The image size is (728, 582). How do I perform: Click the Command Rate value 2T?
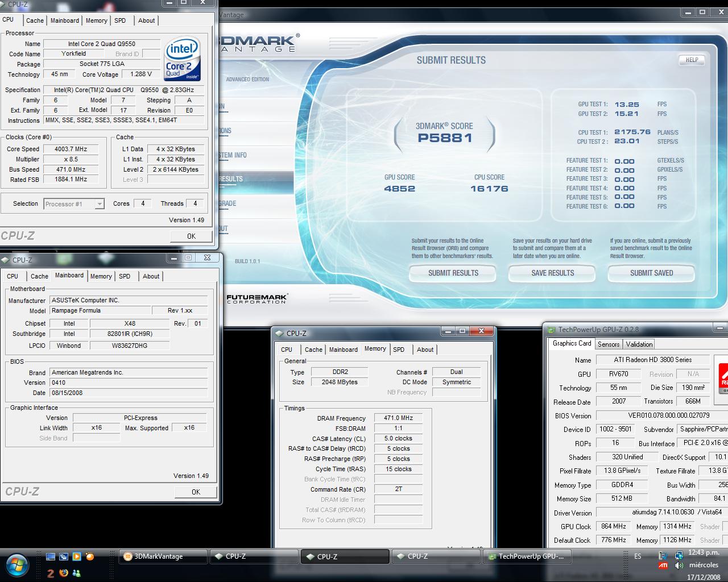pyautogui.click(x=398, y=489)
